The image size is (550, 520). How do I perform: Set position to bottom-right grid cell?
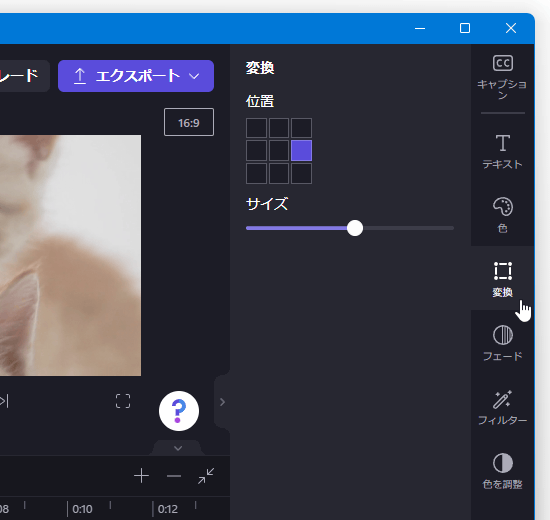(301, 173)
